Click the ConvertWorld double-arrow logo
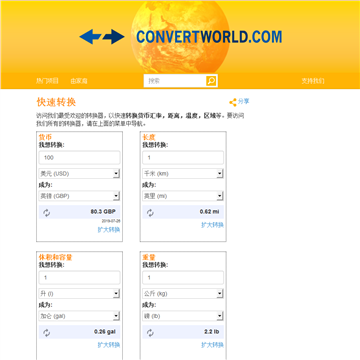The height and width of the screenshot is (360, 360). (102, 37)
